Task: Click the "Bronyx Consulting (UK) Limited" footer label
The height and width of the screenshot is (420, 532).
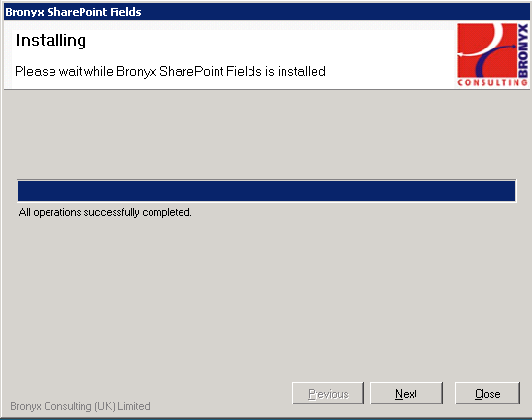Action: pos(80,406)
